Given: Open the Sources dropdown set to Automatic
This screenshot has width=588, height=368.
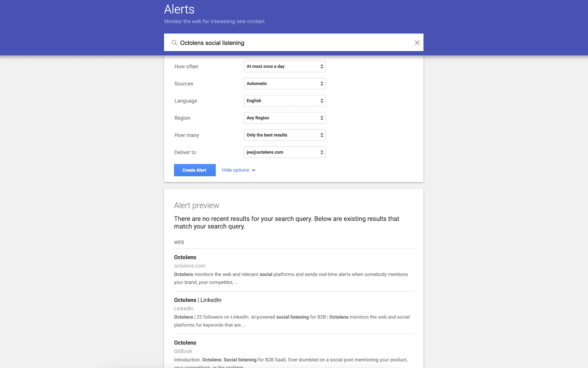Looking at the screenshot, I should (284, 83).
